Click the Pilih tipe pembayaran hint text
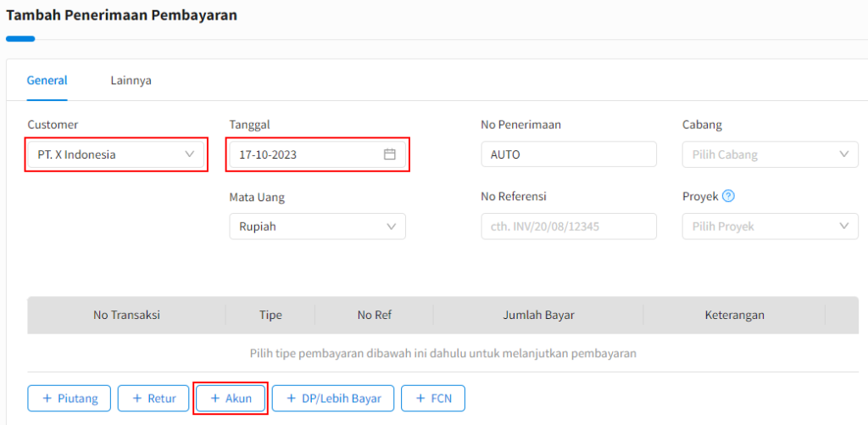The width and height of the screenshot is (868, 425). [442, 354]
